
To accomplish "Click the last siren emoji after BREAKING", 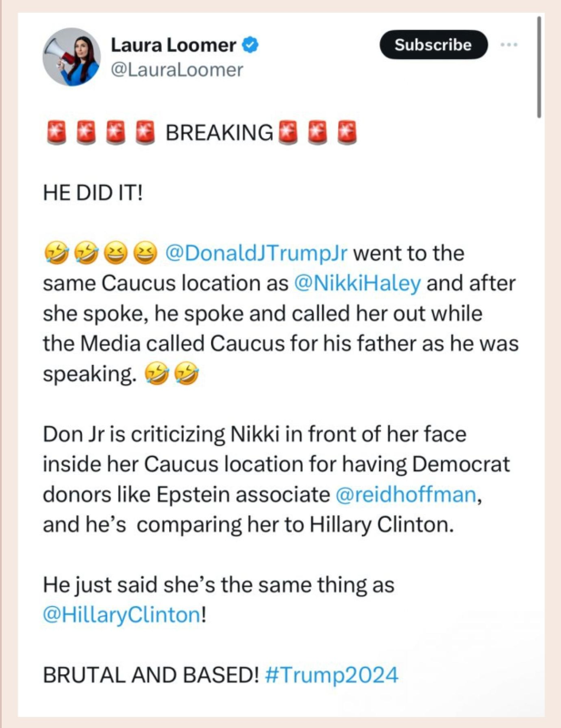I will (x=345, y=133).
